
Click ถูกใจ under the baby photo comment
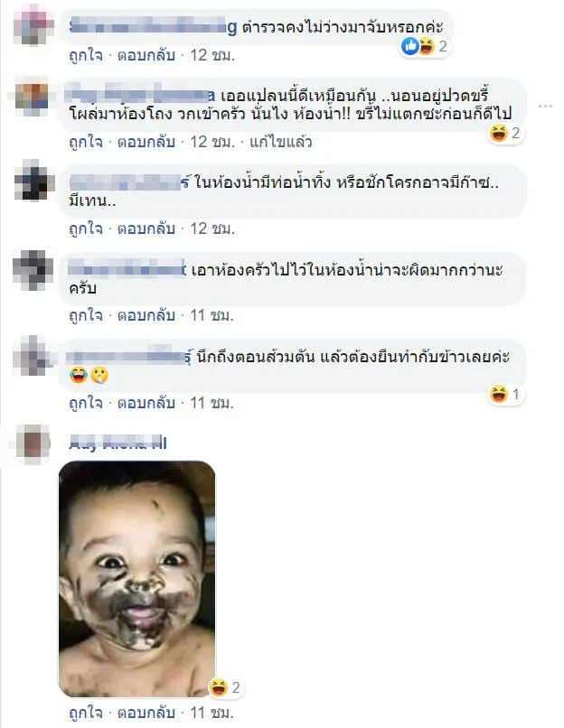tap(86, 713)
